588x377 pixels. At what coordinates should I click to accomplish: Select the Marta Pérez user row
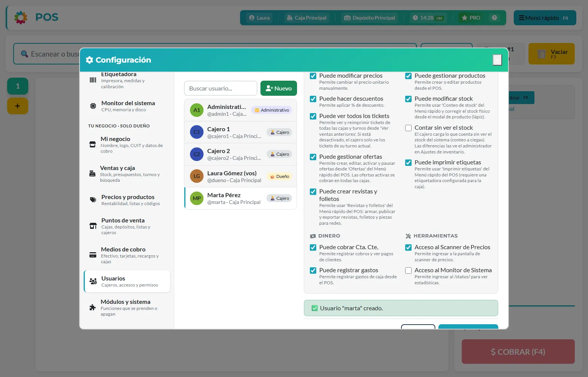(240, 198)
